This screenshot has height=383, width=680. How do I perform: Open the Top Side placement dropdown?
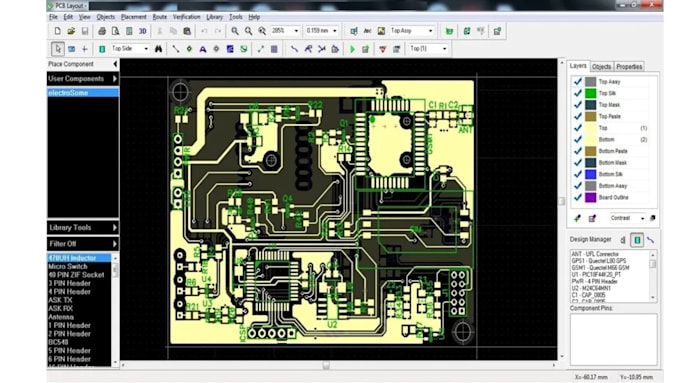click(x=146, y=49)
